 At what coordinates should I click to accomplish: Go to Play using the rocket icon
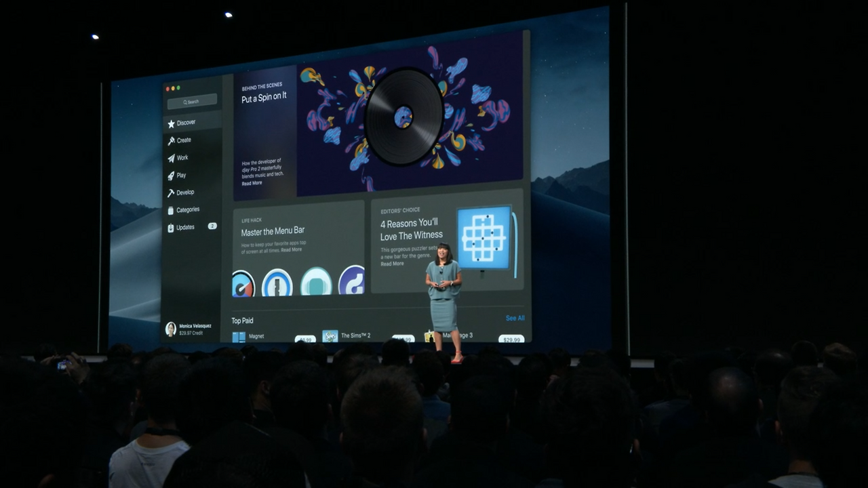(171, 176)
